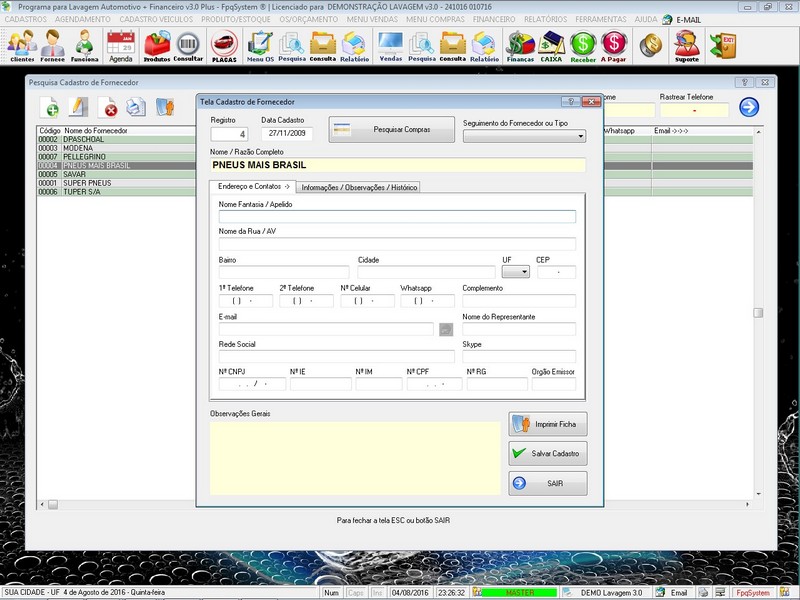Open the CAIXA cash register icon
Viewport: 800px width, 600px height.
(551, 46)
